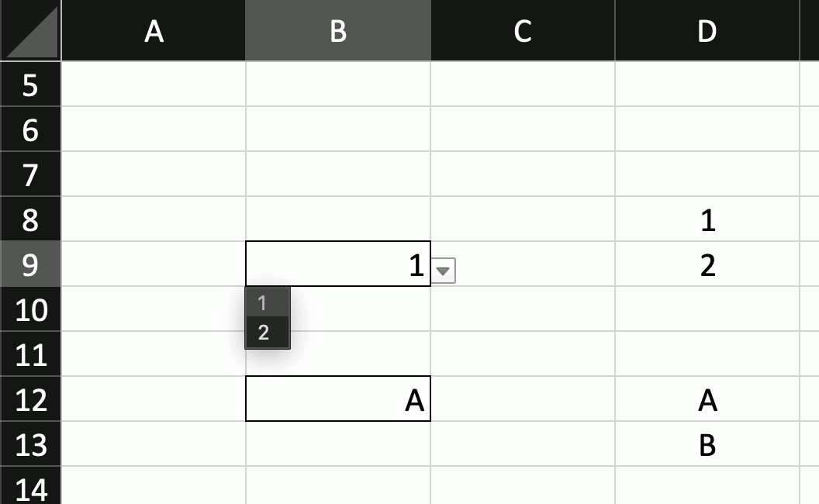Screen dimensions: 819x504
Task: Click cell D9 containing value 2
Action: click(707, 264)
